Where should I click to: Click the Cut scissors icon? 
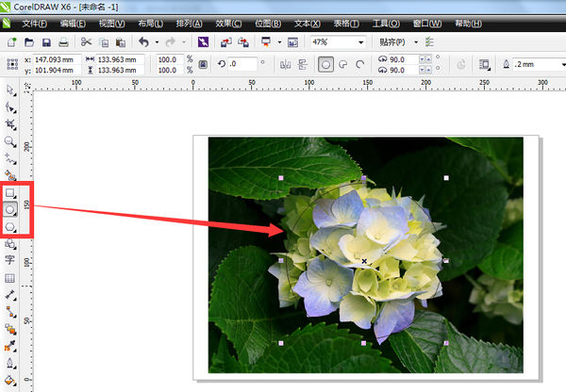86,42
